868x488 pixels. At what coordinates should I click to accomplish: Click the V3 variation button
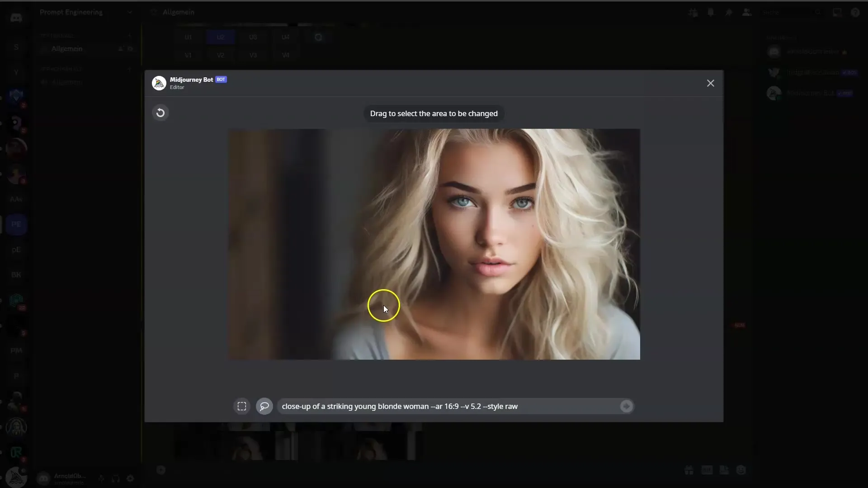(253, 55)
